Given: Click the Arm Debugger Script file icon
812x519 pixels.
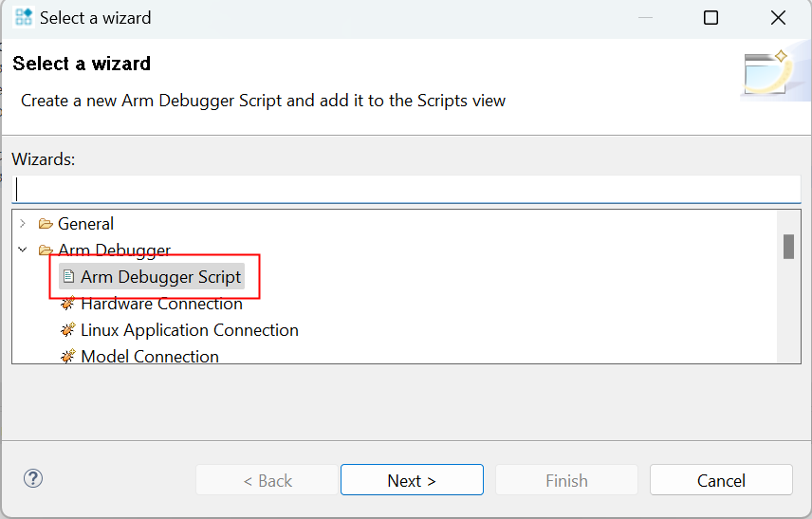Looking at the screenshot, I should pyautogui.click(x=68, y=277).
